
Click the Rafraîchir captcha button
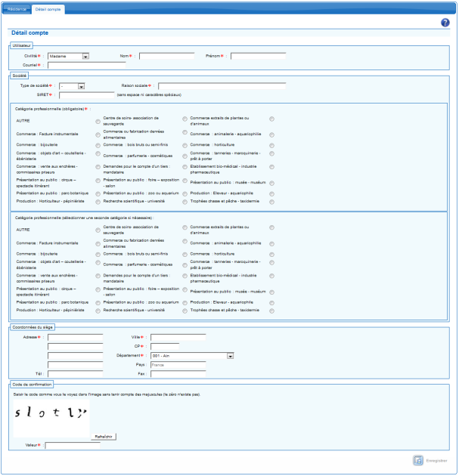(x=104, y=437)
